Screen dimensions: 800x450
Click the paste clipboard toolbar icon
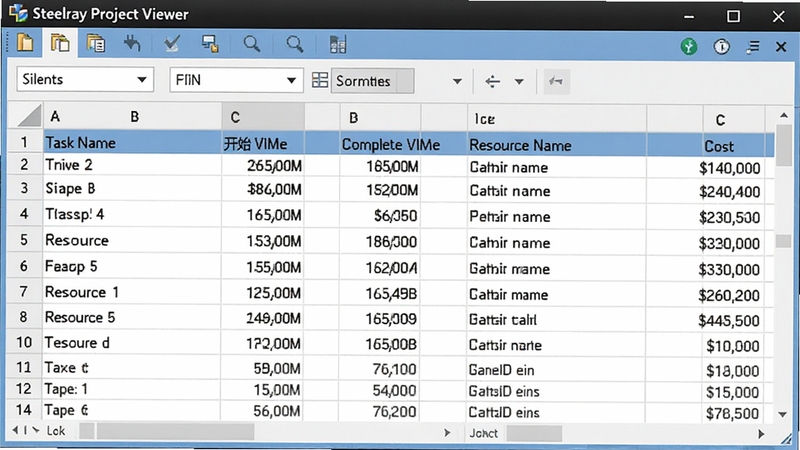coord(60,43)
